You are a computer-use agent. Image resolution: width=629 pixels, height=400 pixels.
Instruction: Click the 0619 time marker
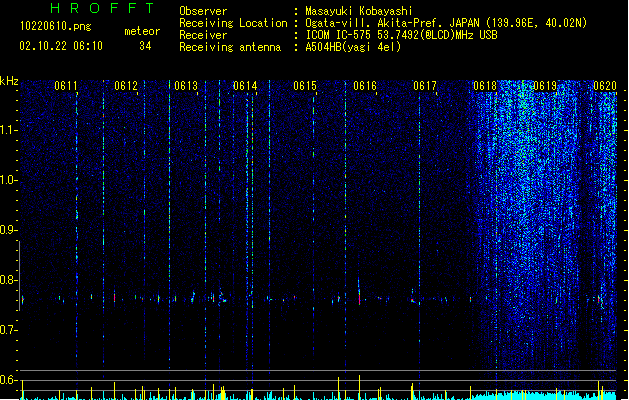pos(545,86)
